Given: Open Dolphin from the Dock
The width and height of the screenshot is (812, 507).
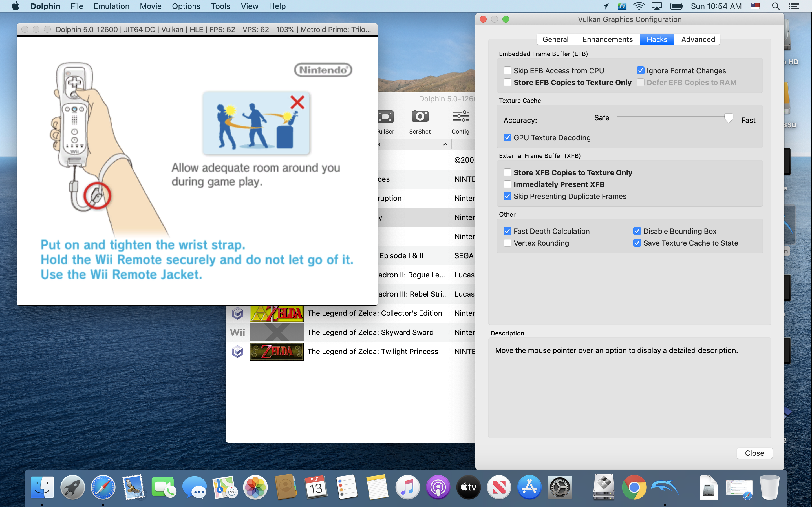Looking at the screenshot, I should coord(664,487).
